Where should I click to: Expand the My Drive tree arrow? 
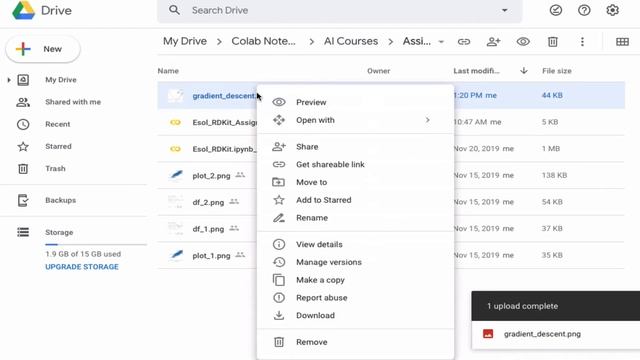tap(9, 80)
